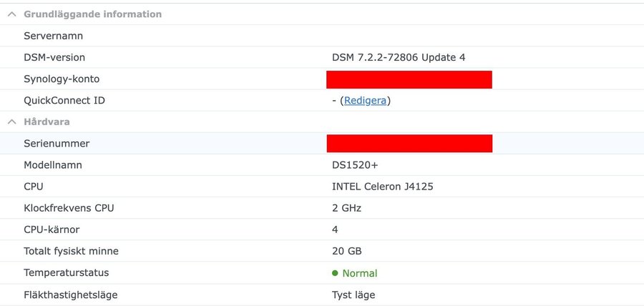Click the 2 GHz clock frequency value
The width and height of the screenshot is (644, 306).
346,208
